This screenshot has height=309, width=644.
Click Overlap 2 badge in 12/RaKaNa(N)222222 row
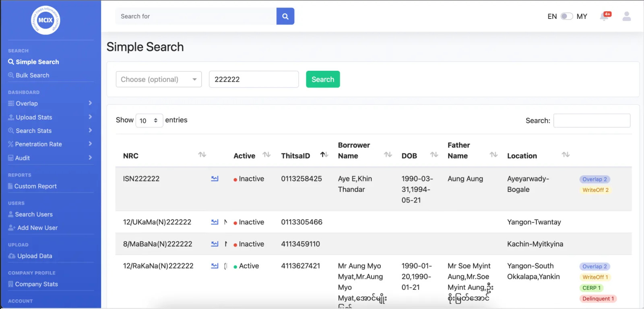(595, 266)
